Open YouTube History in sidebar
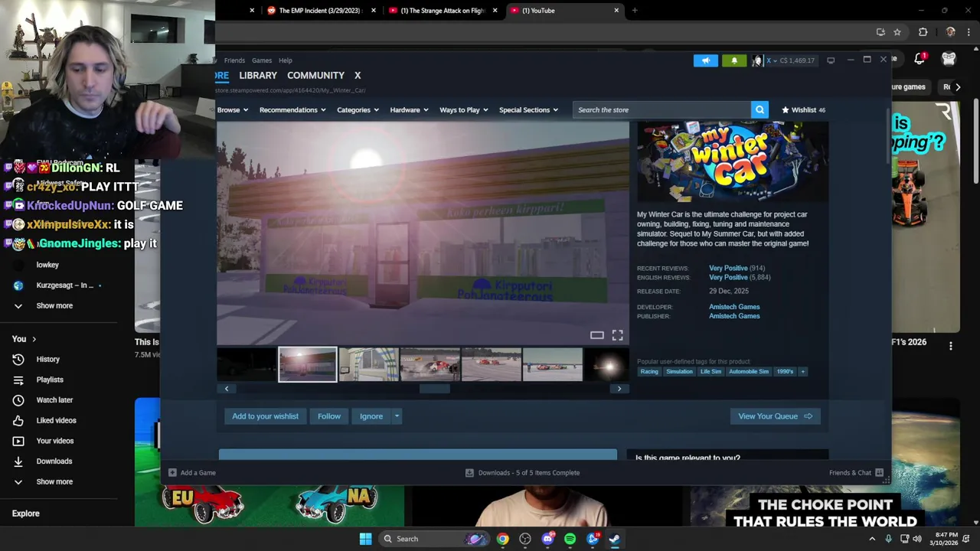Image resolution: width=980 pixels, height=551 pixels. click(x=47, y=359)
